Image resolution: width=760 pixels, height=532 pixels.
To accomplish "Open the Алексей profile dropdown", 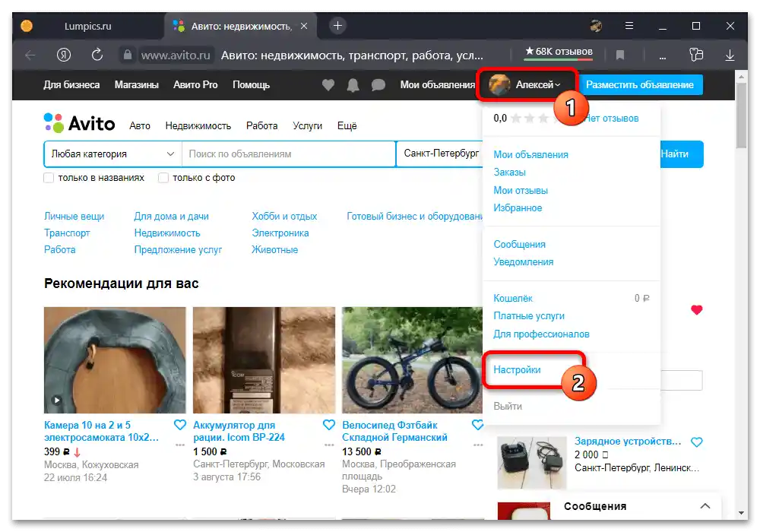I will [x=526, y=85].
